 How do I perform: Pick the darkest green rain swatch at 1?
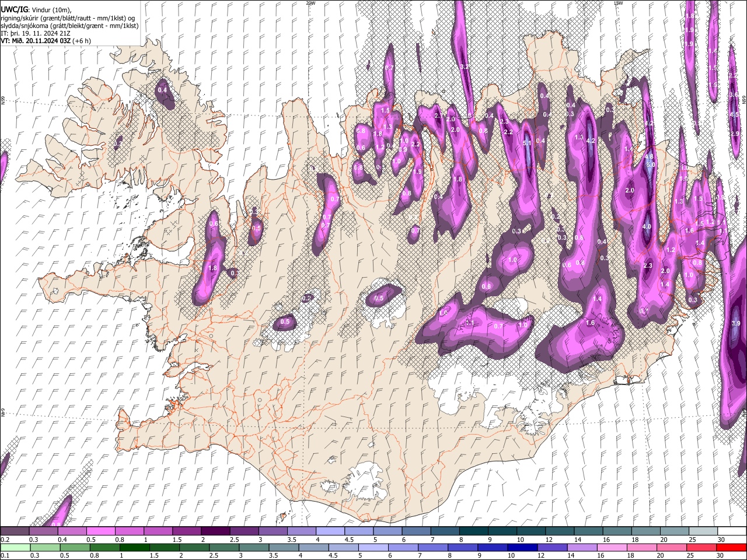[134, 547]
